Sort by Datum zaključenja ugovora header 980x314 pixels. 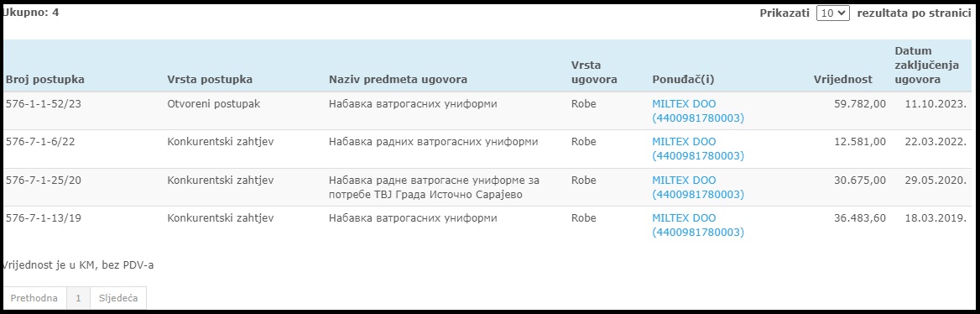coord(918,65)
